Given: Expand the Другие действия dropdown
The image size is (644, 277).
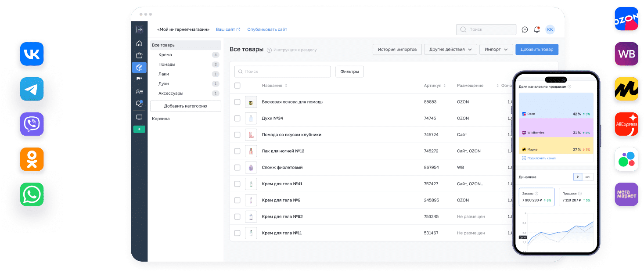Looking at the screenshot, I should (x=450, y=49).
